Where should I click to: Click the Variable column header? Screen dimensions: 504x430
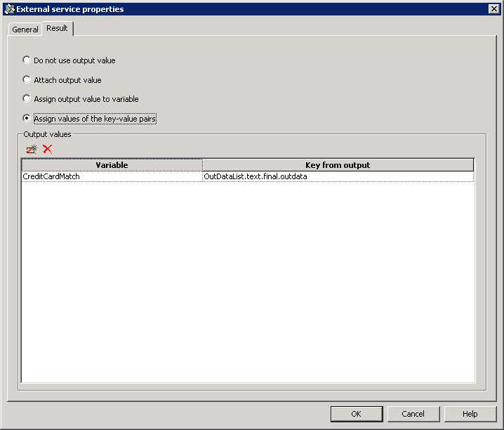point(112,165)
